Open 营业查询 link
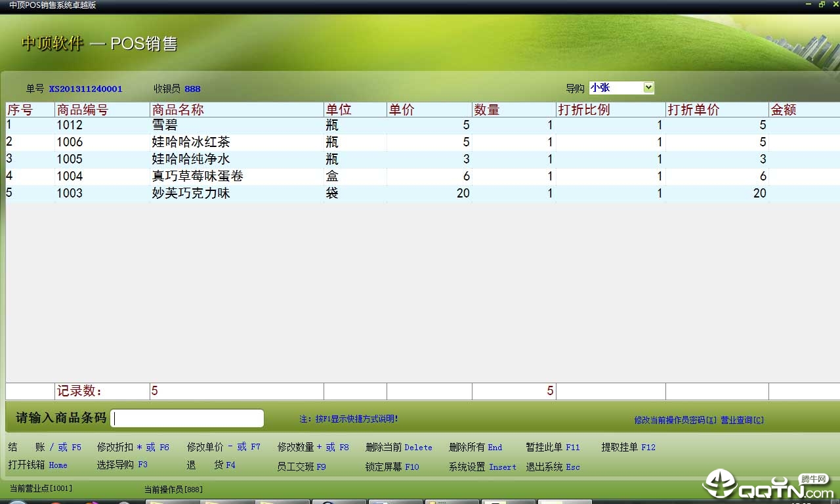 point(742,420)
